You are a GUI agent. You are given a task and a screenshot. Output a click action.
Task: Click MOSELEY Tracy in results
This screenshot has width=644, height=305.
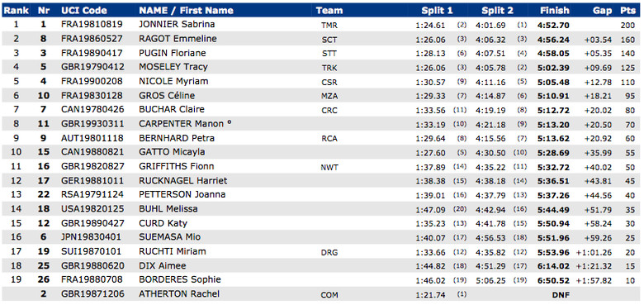point(173,67)
